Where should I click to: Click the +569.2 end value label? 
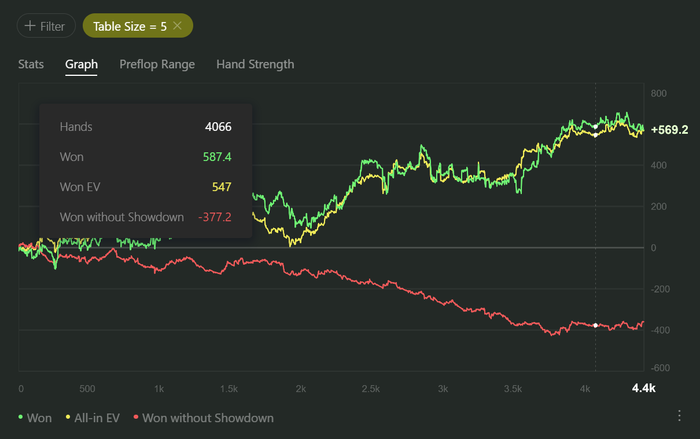click(669, 130)
